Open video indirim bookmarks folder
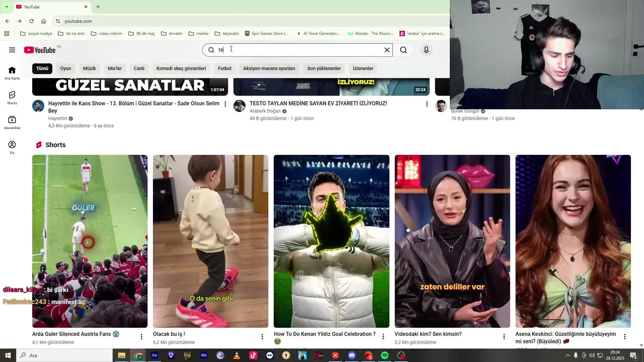 tap(106, 34)
